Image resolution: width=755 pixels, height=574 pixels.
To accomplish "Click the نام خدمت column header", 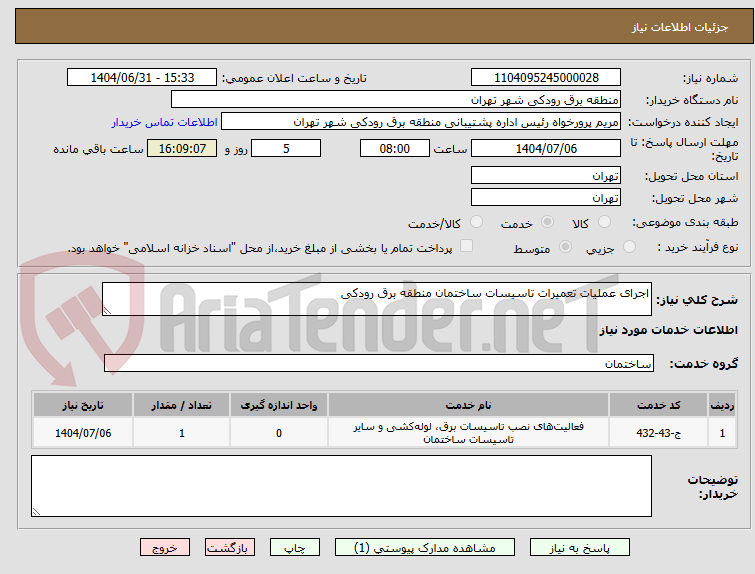I will click(x=469, y=405).
